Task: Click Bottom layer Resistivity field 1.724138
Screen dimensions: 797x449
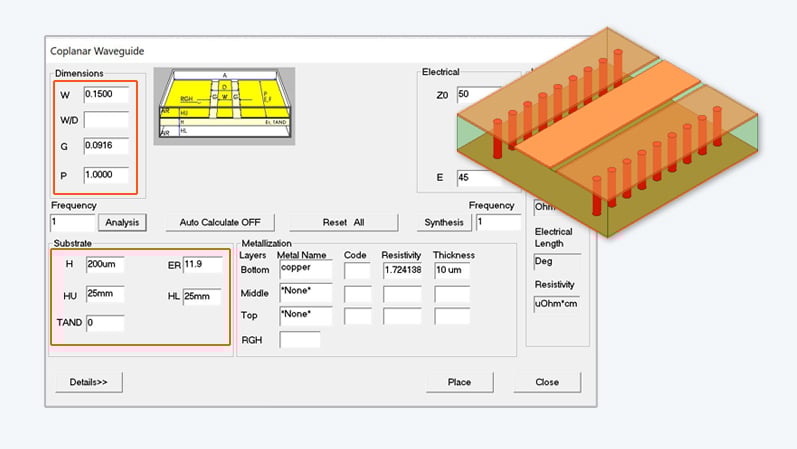Action: [402, 271]
